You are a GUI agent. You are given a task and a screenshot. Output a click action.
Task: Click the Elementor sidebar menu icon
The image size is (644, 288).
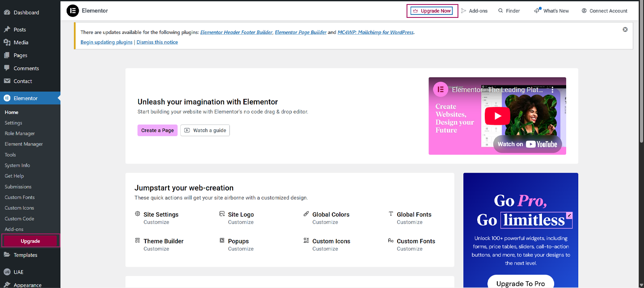pyautogui.click(x=7, y=98)
